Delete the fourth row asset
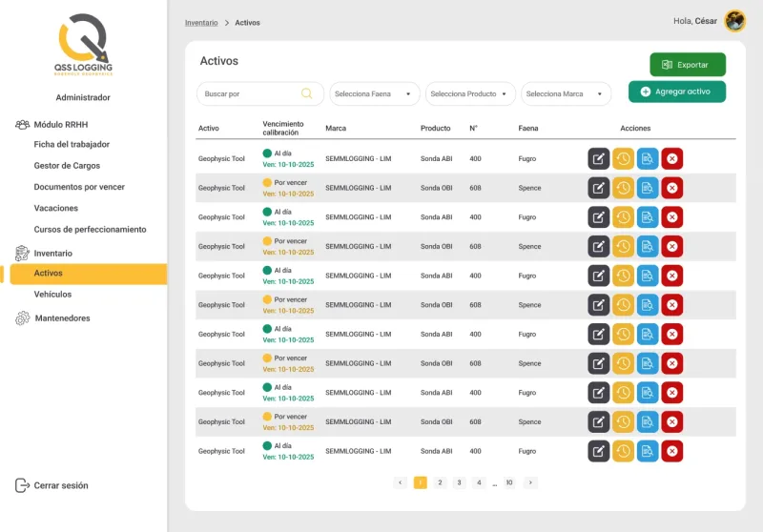Viewport: 763px width, 532px height. click(x=672, y=246)
